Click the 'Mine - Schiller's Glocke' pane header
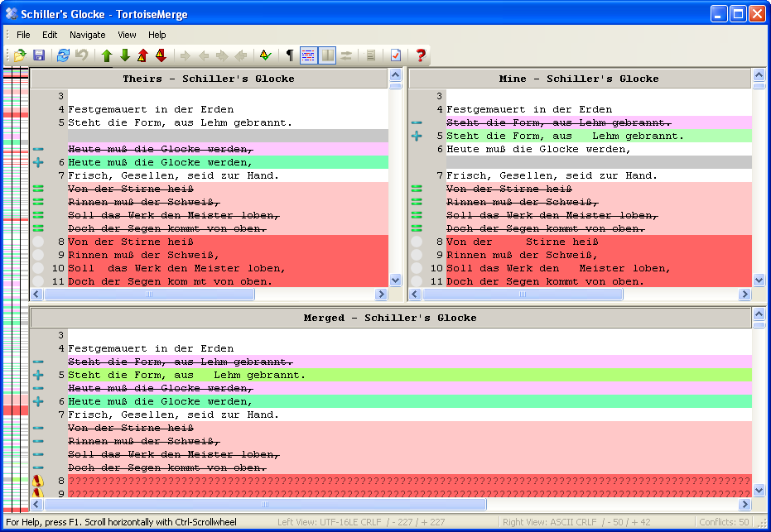This screenshot has height=532, width=771. 579,79
